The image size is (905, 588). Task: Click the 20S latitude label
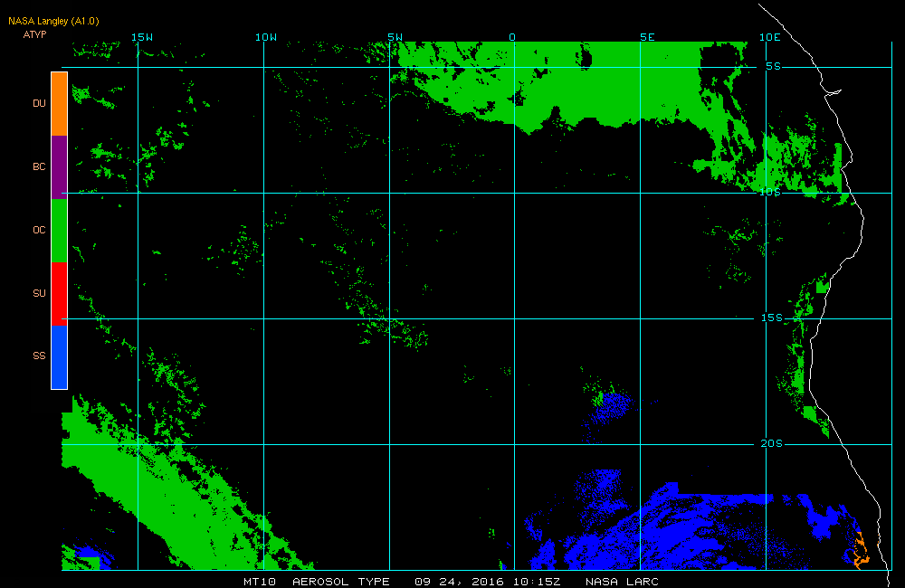(772, 443)
